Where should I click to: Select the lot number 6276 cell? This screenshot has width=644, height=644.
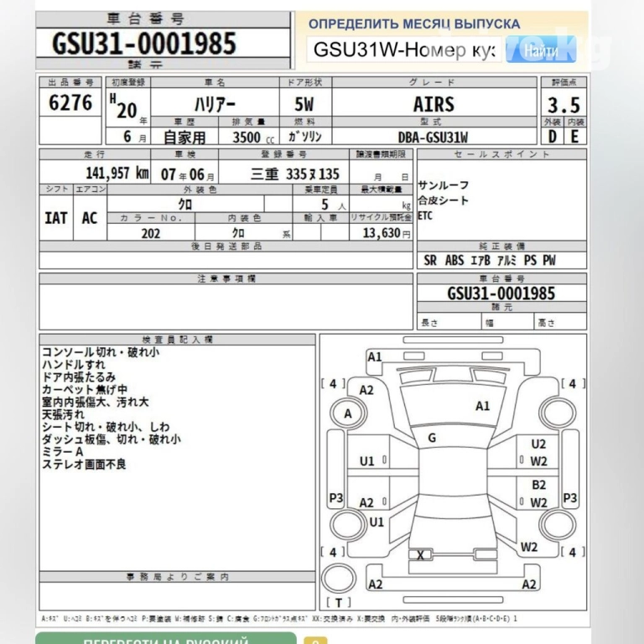point(71,105)
